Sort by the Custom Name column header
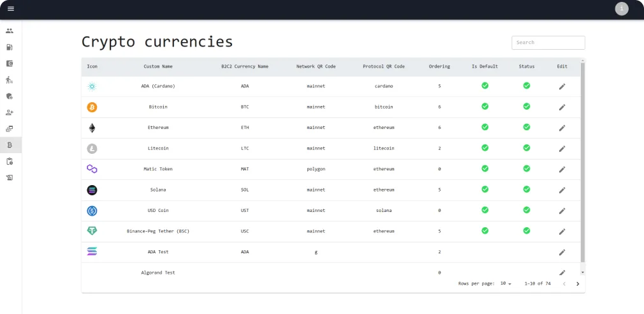Viewport: 644px width, 314px height. click(158, 66)
